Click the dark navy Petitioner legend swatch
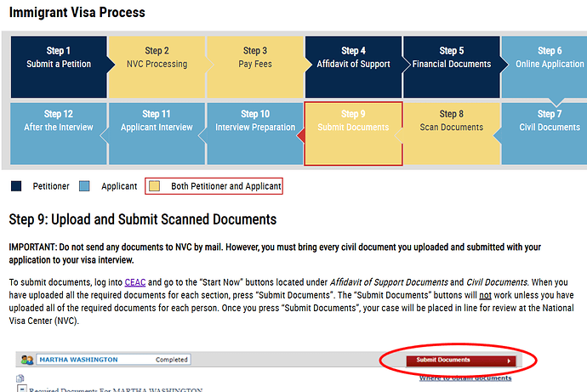Image resolution: width=587 pixels, height=392 pixels. pos(16,186)
